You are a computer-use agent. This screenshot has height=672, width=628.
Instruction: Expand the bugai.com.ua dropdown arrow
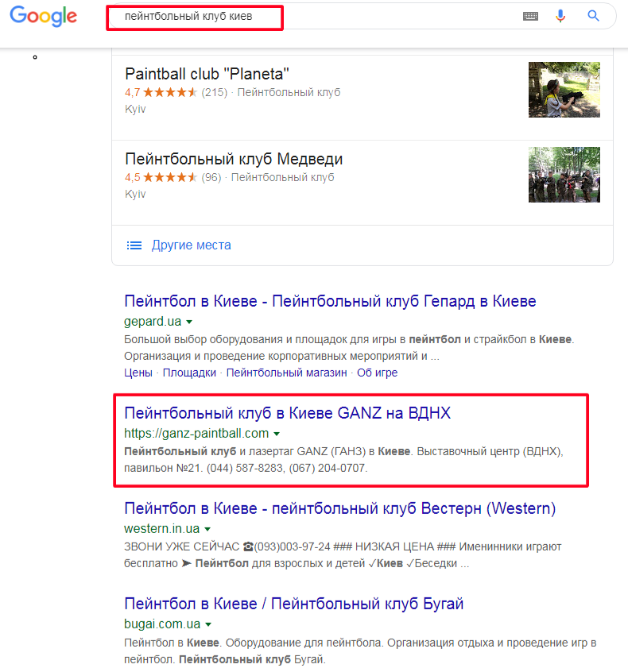click(x=208, y=624)
